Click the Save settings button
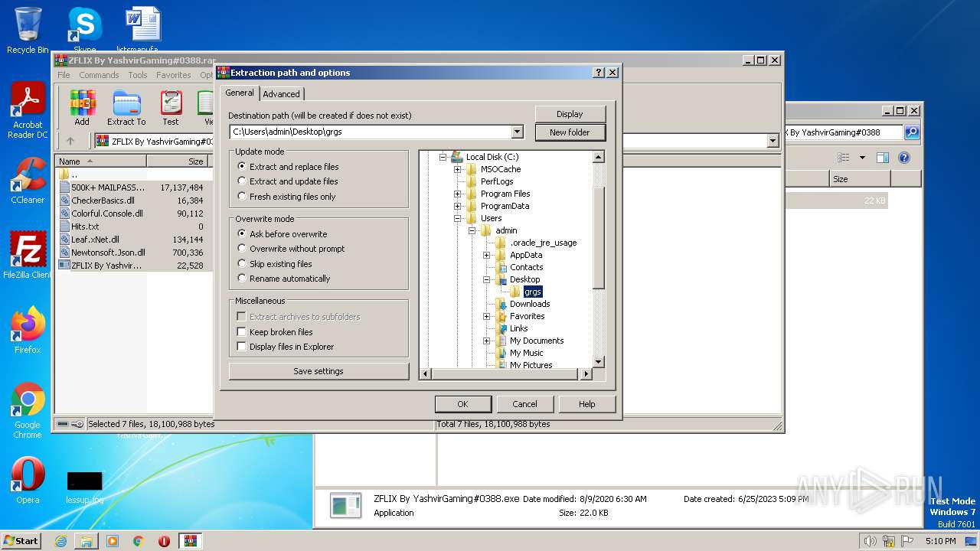 point(318,371)
